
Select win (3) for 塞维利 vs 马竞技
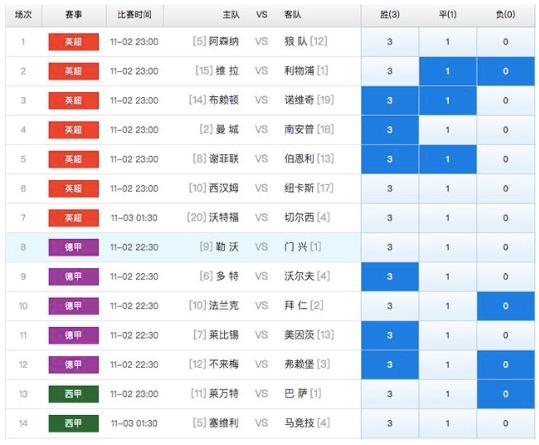390,423
